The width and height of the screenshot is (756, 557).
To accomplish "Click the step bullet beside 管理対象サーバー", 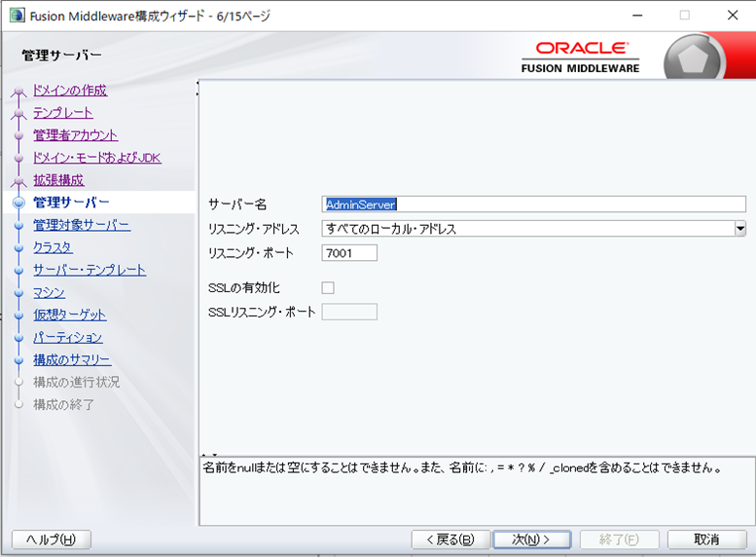I will pos(18,226).
